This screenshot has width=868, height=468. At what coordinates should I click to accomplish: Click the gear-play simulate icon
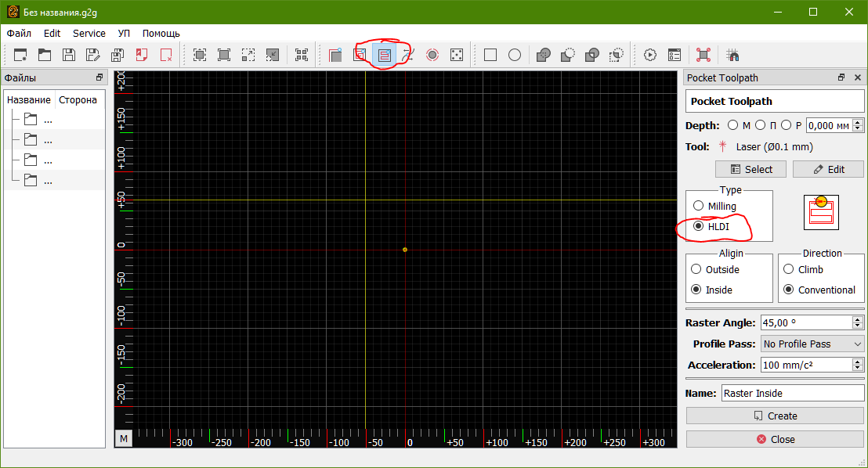(x=650, y=55)
